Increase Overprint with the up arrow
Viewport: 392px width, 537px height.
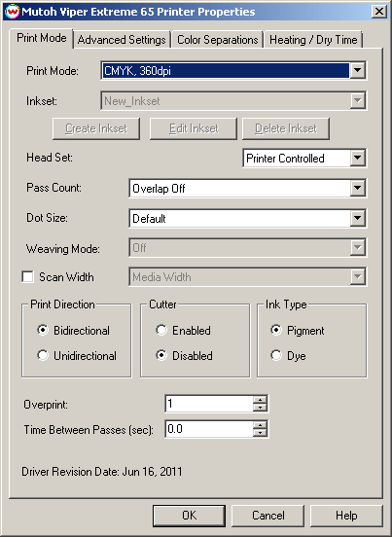coord(260,400)
